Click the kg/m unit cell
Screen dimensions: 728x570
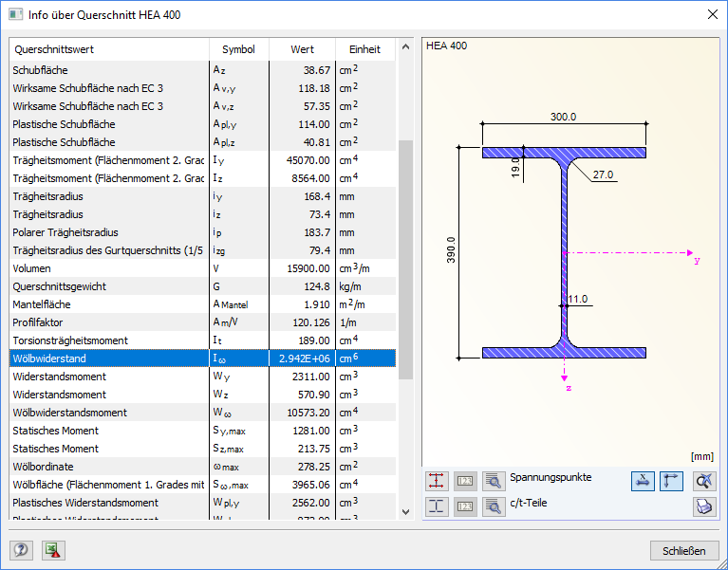pyautogui.click(x=365, y=286)
